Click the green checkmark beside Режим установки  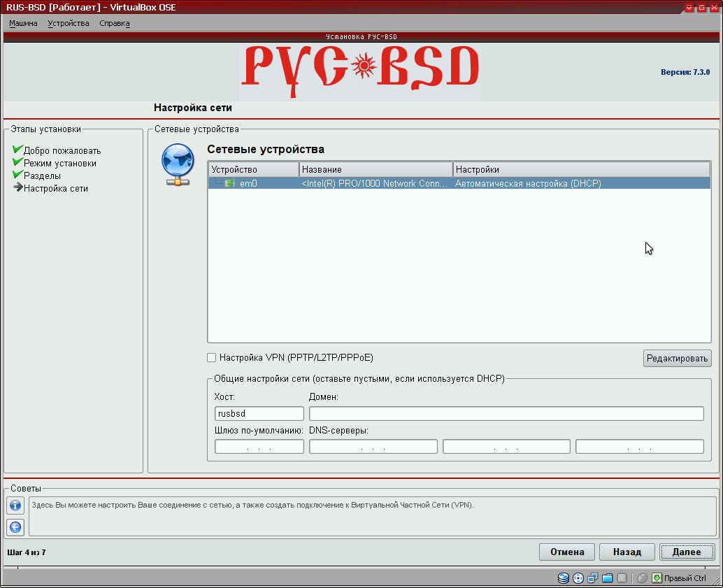17,162
